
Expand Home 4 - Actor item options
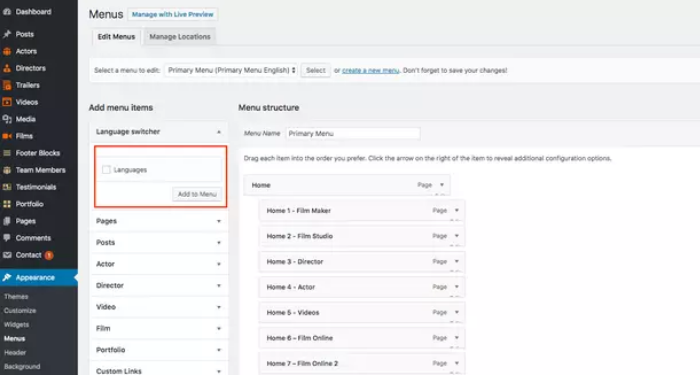tap(457, 287)
